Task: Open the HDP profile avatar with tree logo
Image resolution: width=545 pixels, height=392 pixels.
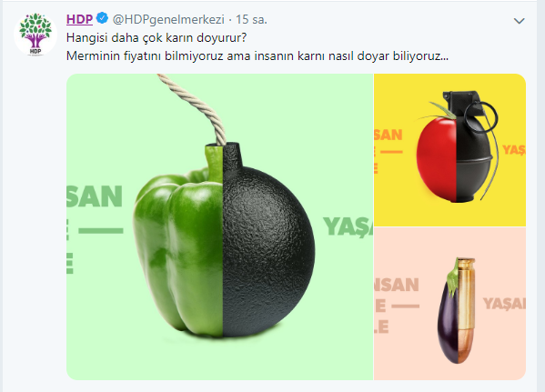Action: [35, 34]
